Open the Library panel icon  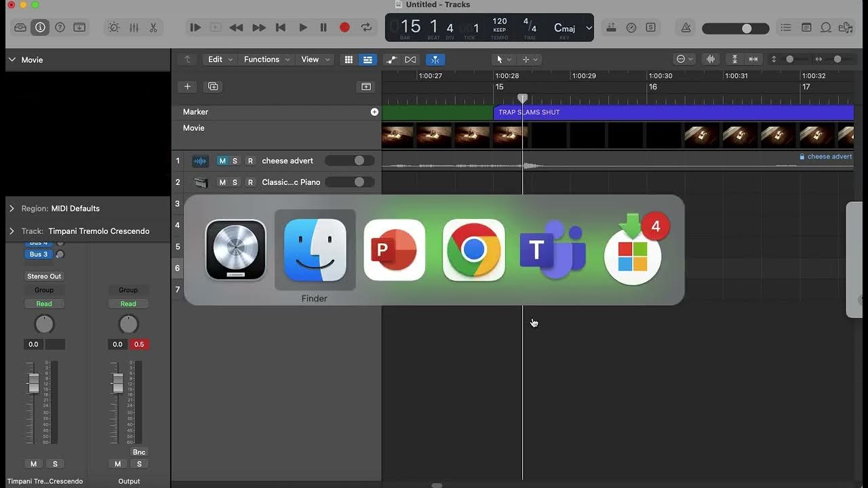[x=20, y=28]
